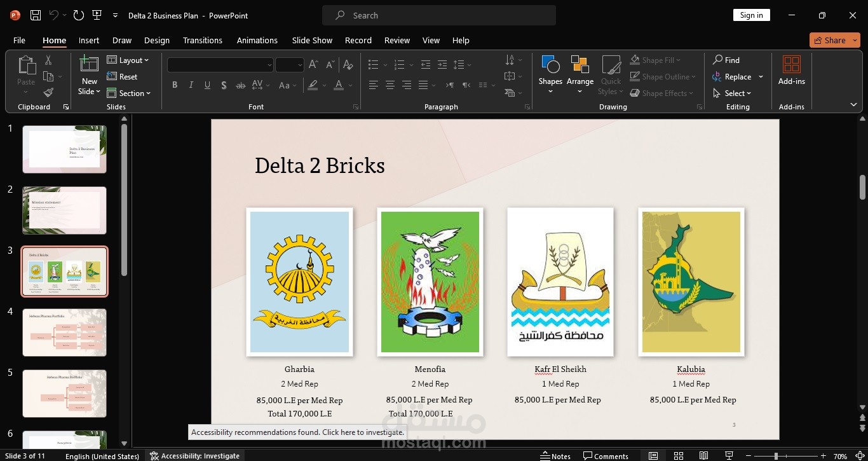This screenshot has height=461, width=868.
Task: Switch to the Animations tab
Action: (257, 40)
